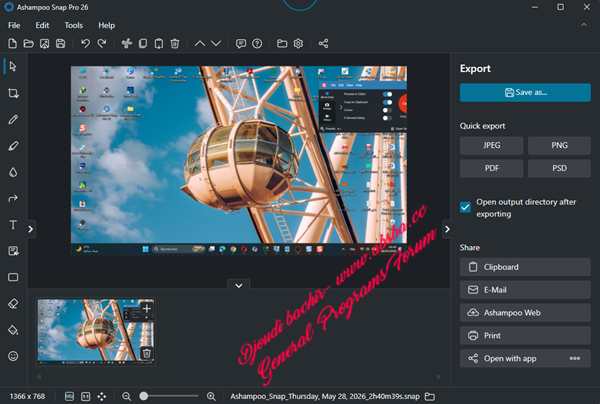600x404 pixels.
Task: Open more apps via three dots
Action: coord(575,358)
